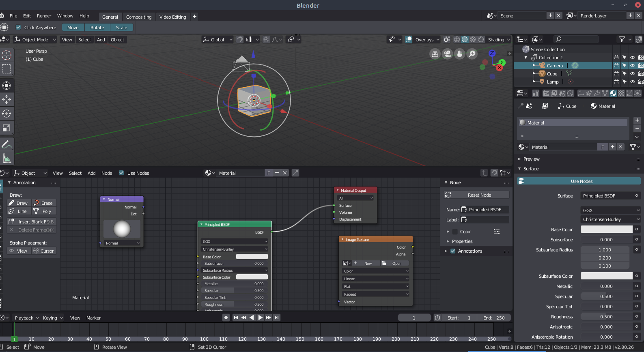Open the Active Tool settings tab
The width and height of the screenshot is (644, 352).
(536, 93)
